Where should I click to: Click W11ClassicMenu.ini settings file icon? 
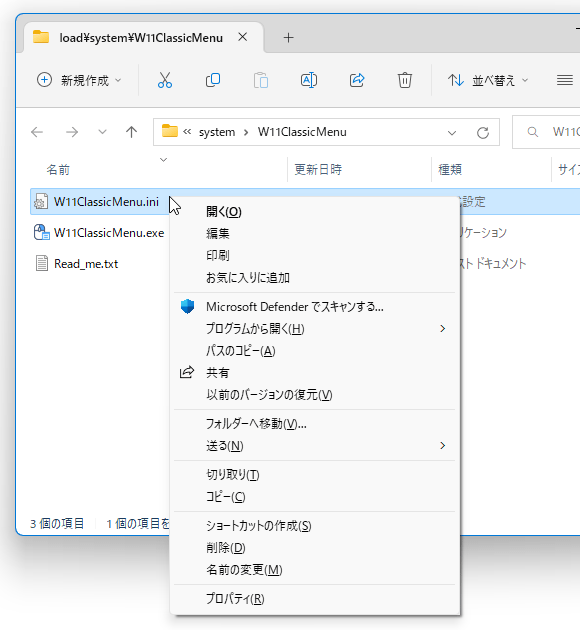[41, 201]
